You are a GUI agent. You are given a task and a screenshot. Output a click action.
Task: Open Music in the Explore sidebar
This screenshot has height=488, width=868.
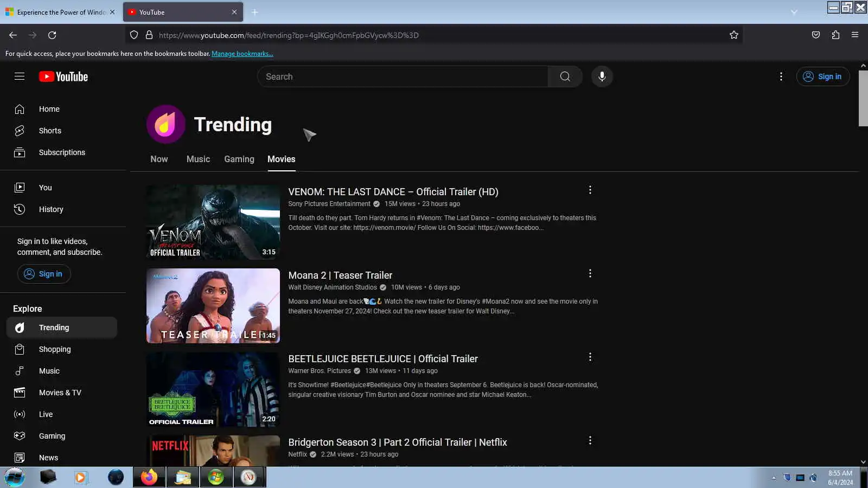(x=63, y=371)
